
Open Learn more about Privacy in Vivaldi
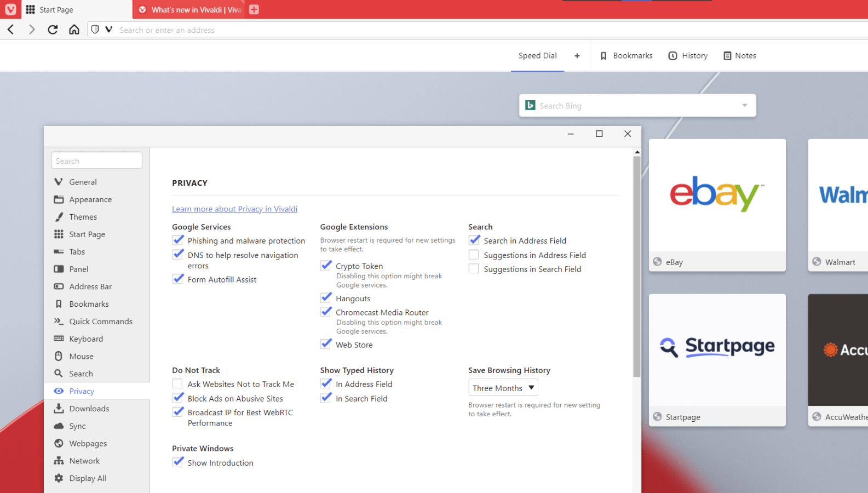(x=235, y=209)
